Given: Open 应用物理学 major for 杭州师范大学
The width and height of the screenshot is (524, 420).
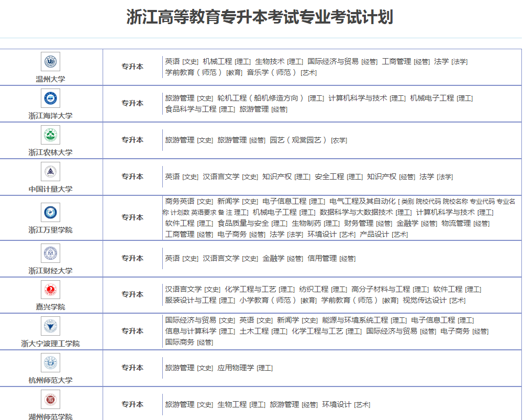Looking at the screenshot, I should point(236,368).
